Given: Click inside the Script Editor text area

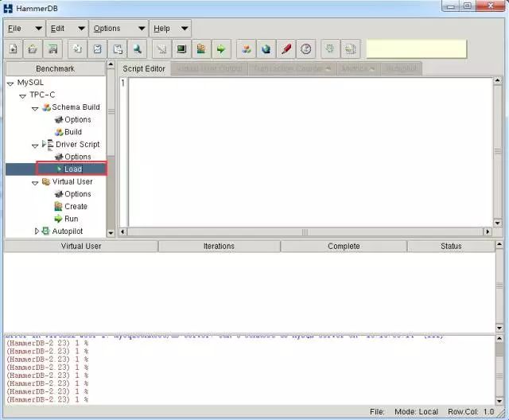Looking at the screenshot, I should [x=311, y=152].
